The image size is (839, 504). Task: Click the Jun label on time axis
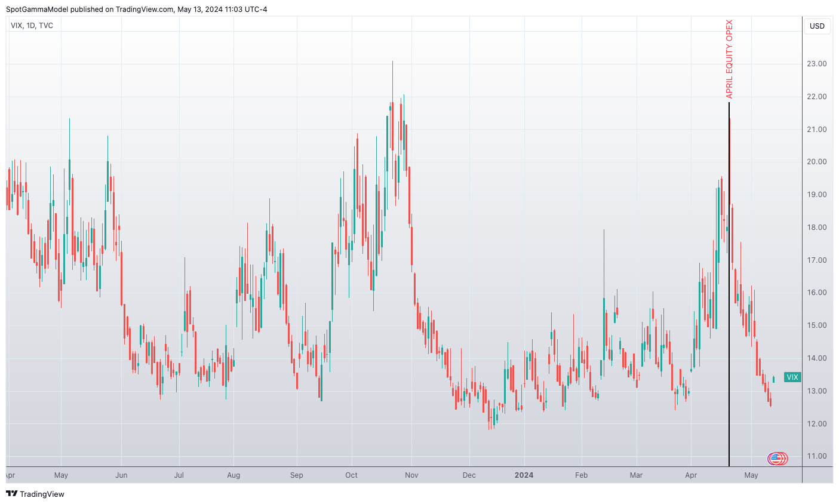click(121, 475)
